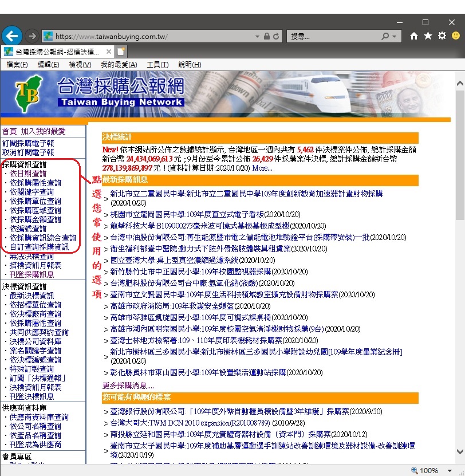Open 依日期查詢 in sidebar
Screen dimensions: 465x476
point(28,174)
